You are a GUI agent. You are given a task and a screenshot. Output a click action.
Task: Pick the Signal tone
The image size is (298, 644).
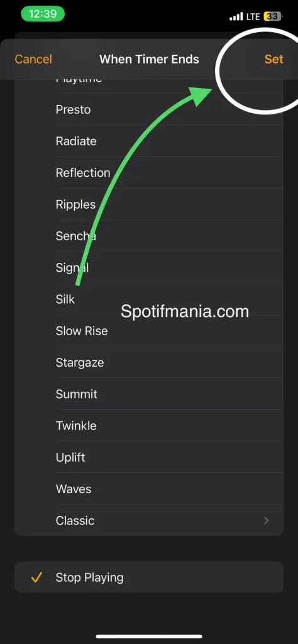[x=149, y=267]
